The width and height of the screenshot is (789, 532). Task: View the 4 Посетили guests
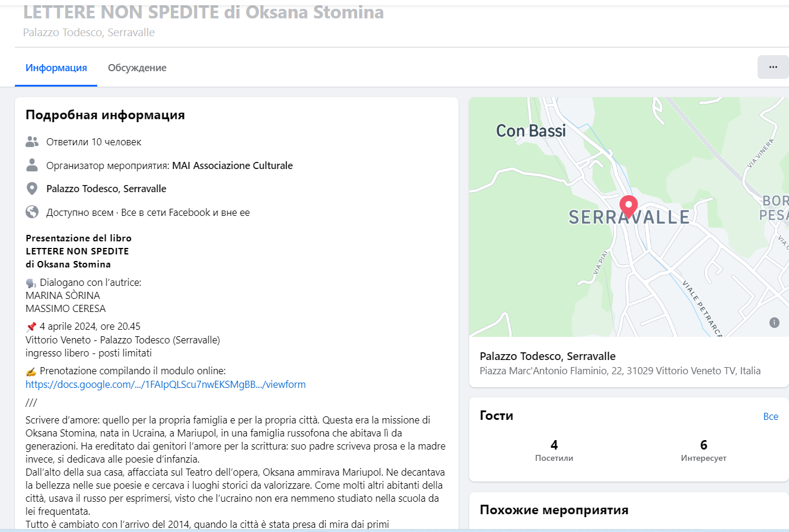tap(554, 450)
